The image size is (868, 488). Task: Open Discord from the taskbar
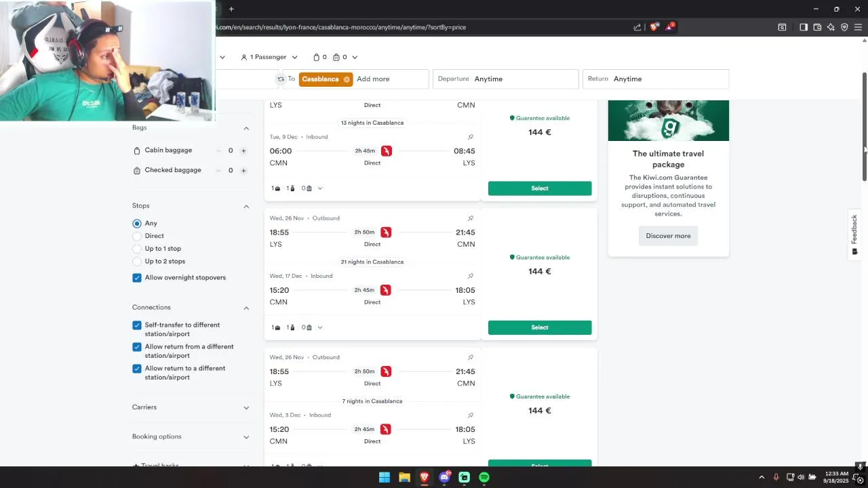pyautogui.click(x=444, y=477)
